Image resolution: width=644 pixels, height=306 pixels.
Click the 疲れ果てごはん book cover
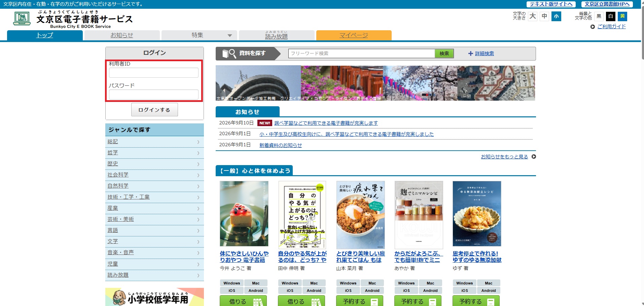361,215
